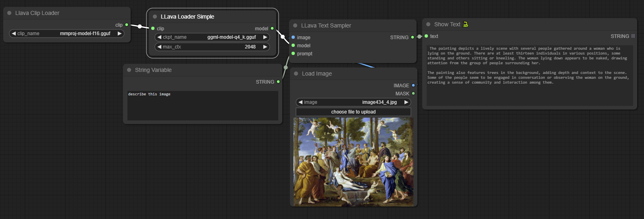Click the left arrow of max_ctx

click(159, 47)
